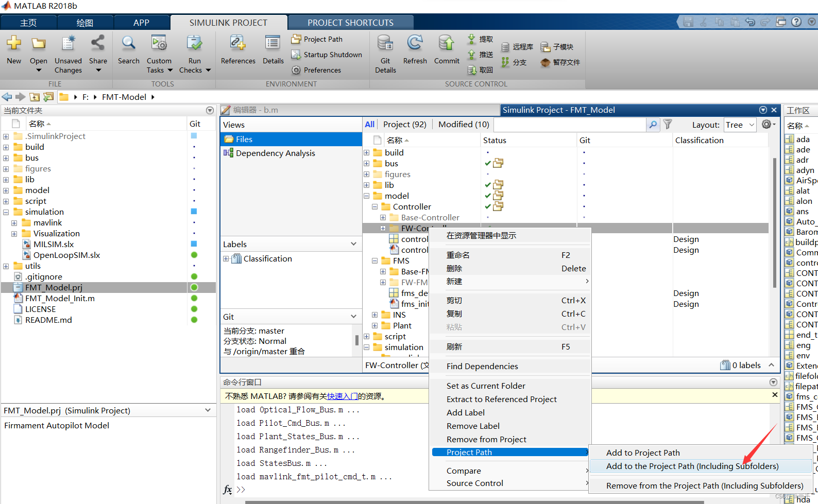Click the Refresh source control icon
818x504 pixels.
[x=415, y=43]
